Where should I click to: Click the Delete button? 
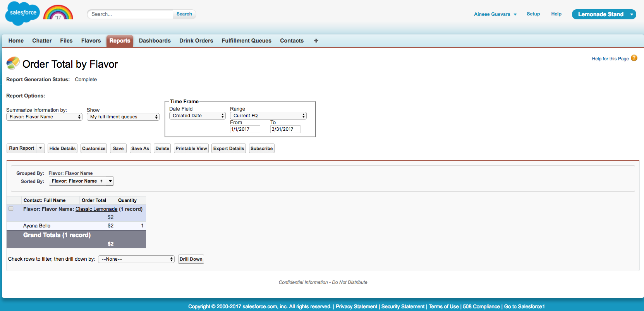pos(162,149)
